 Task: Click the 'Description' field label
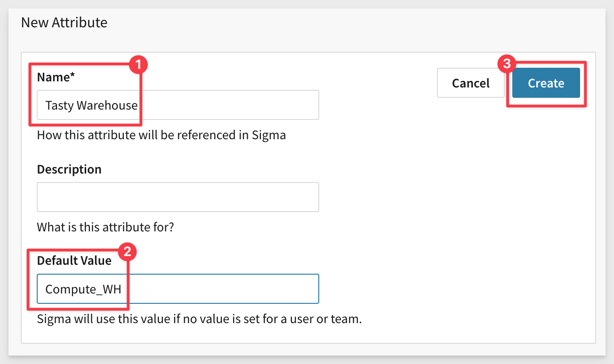(x=69, y=169)
